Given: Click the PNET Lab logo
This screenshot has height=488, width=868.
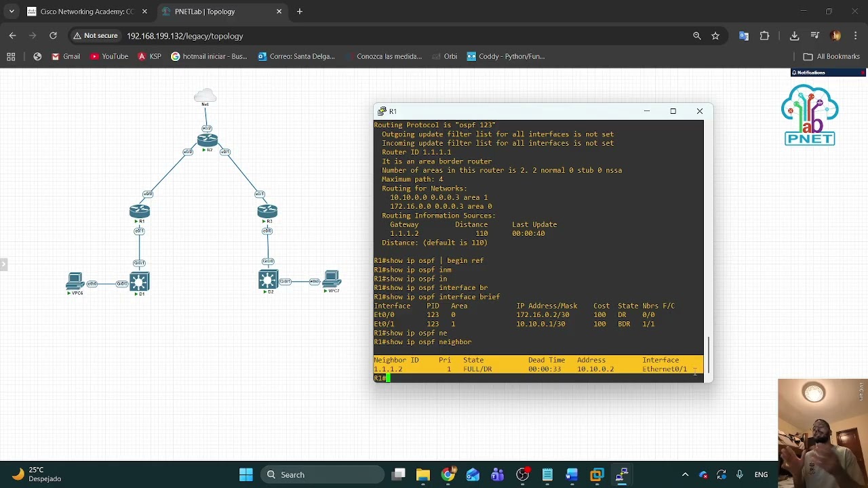Looking at the screenshot, I should pyautogui.click(x=810, y=115).
